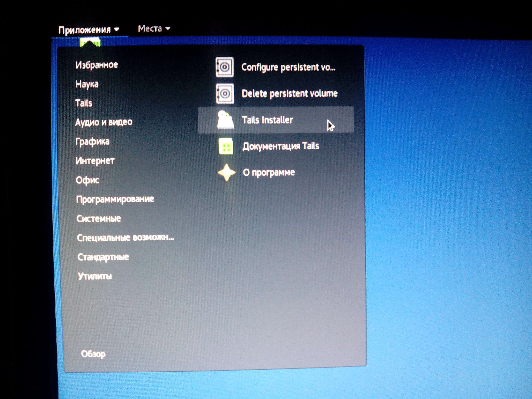Click the Delete persistent volume safe icon
Image resolution: width=532 pixels, height=399 pixels.
click(x=225, y=94)
